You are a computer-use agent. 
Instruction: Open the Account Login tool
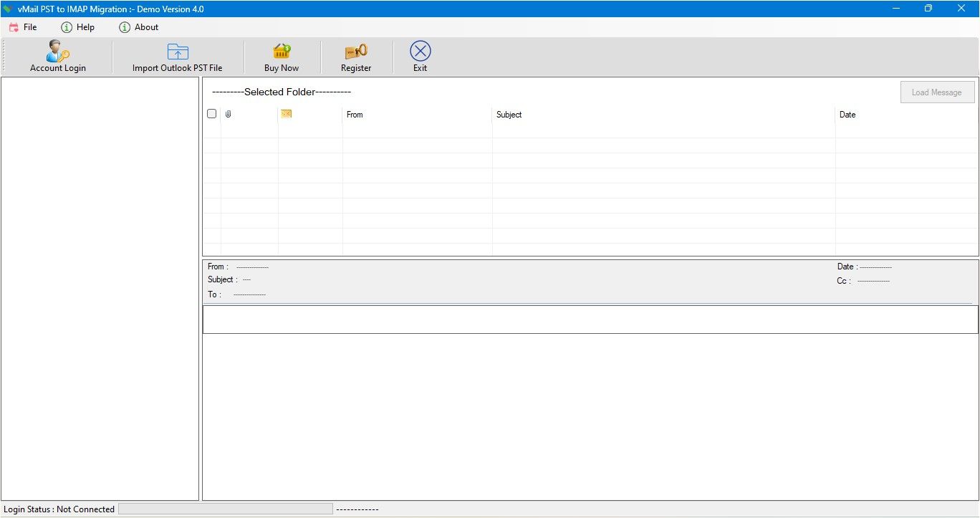coord(58,56)
